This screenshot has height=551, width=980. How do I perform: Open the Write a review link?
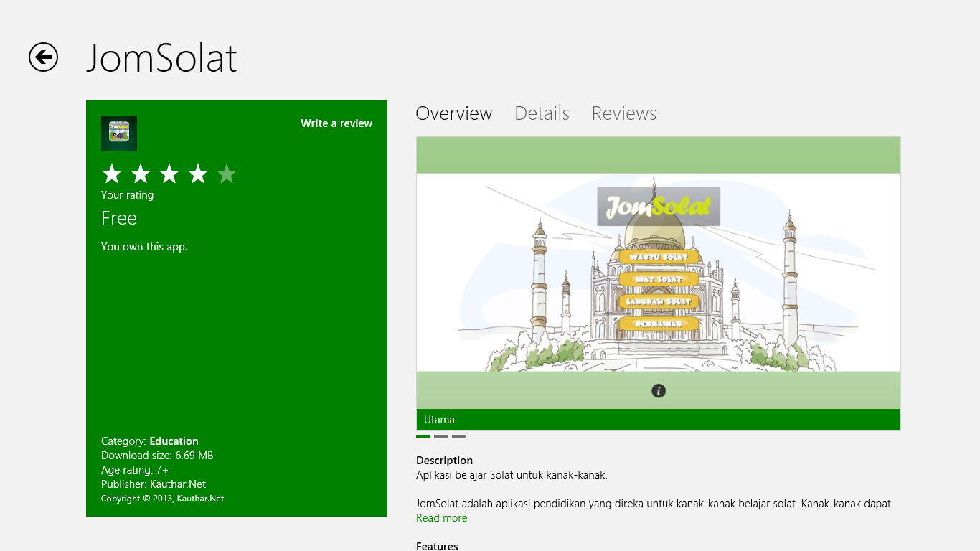[x=336, y=123]
